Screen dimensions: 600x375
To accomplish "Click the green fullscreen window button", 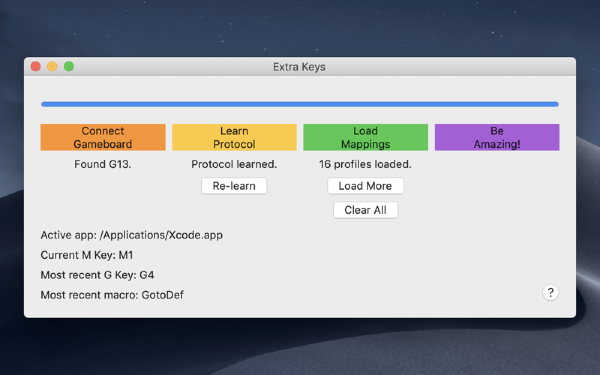I will [69, 67].
